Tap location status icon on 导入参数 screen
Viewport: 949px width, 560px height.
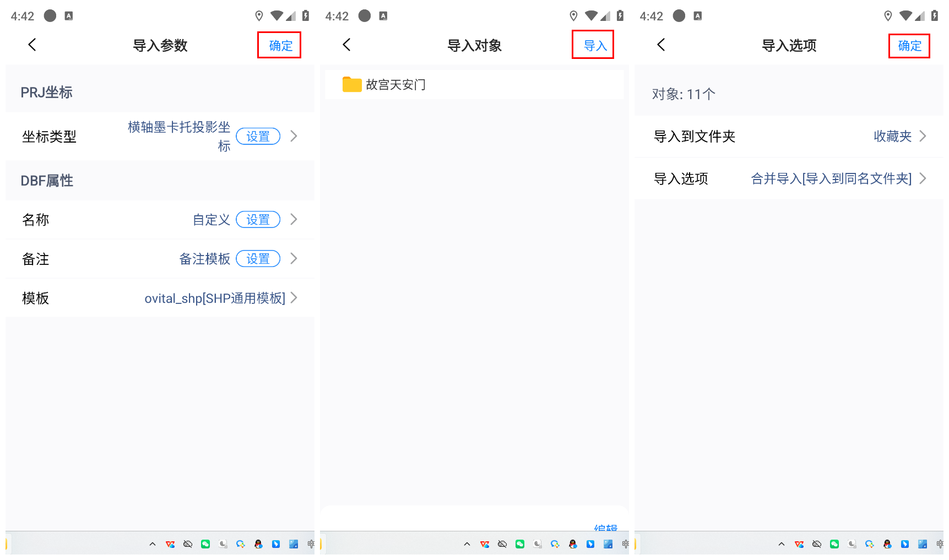click(x=259, y=16)
